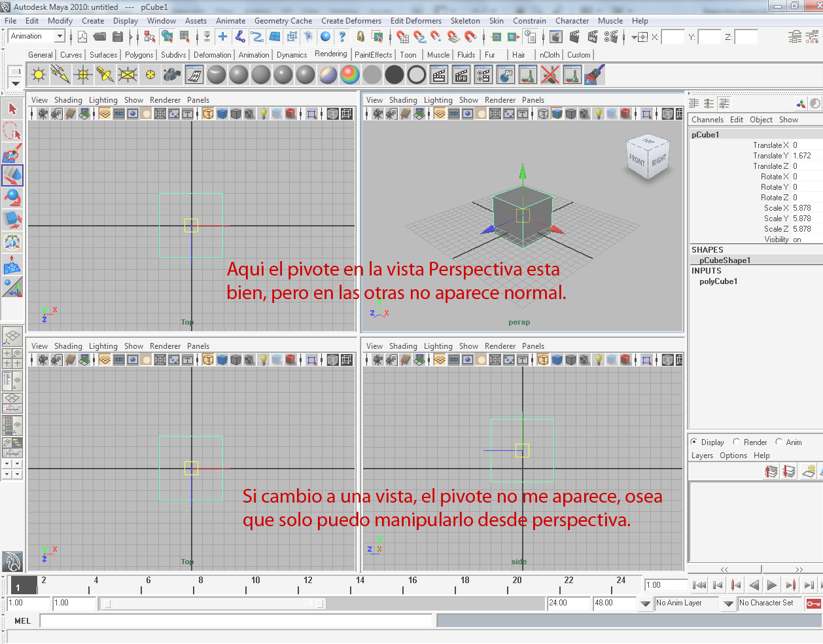
Task: Save the scene with disk icon
Action: (x=118, y=37)
